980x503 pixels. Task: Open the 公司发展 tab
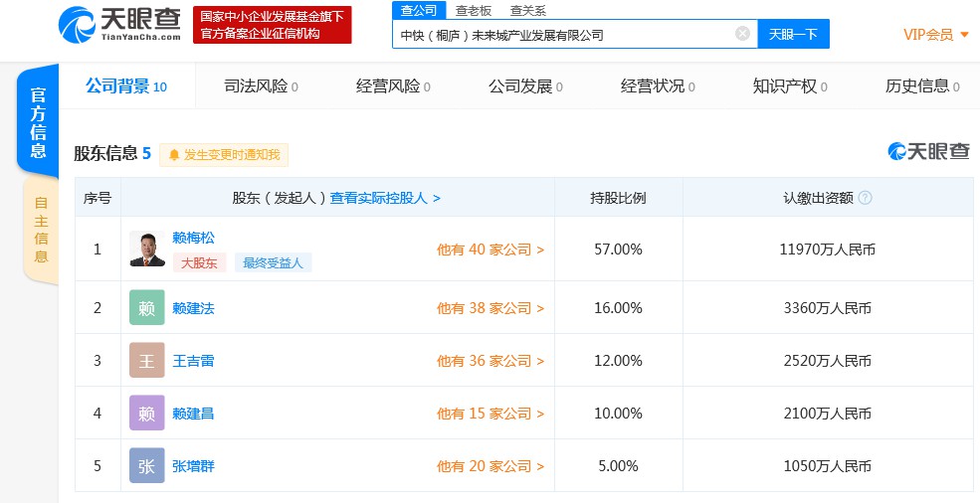pos(525,86)
